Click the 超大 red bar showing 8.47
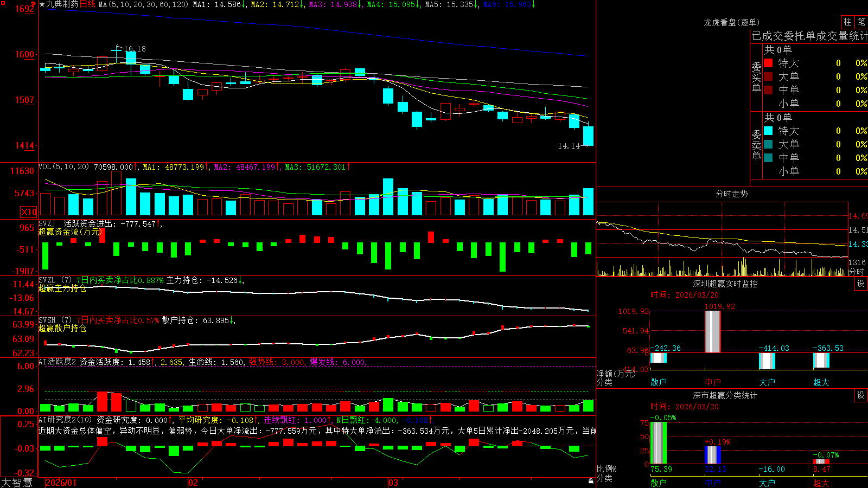The image size is (868, 488). [x=821, y=461]
